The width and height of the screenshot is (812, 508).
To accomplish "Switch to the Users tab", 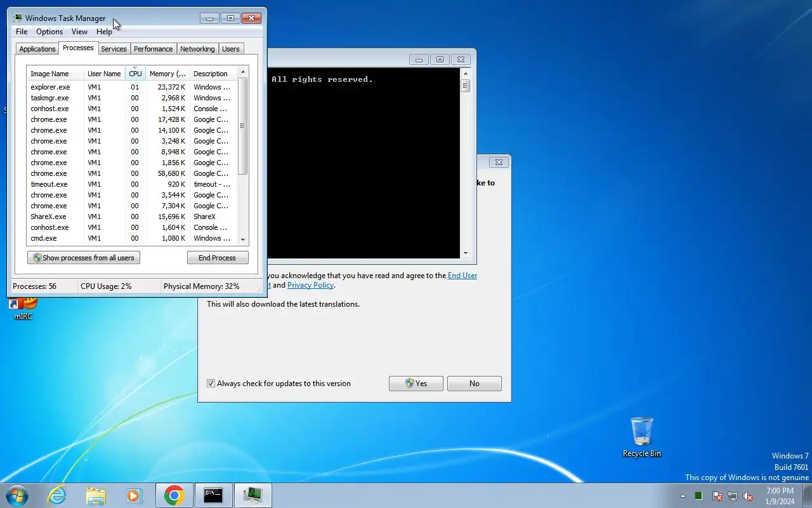I will coord(231,49).
